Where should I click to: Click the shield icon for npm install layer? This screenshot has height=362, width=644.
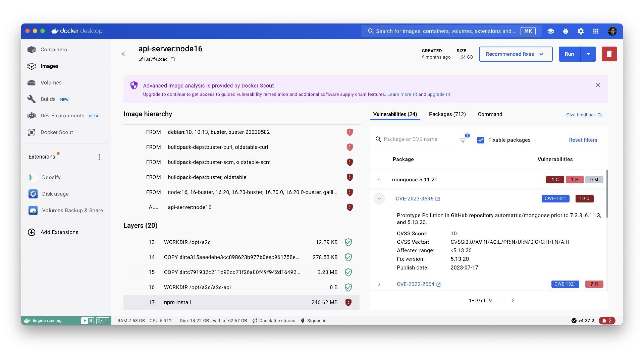coord(348,302)
